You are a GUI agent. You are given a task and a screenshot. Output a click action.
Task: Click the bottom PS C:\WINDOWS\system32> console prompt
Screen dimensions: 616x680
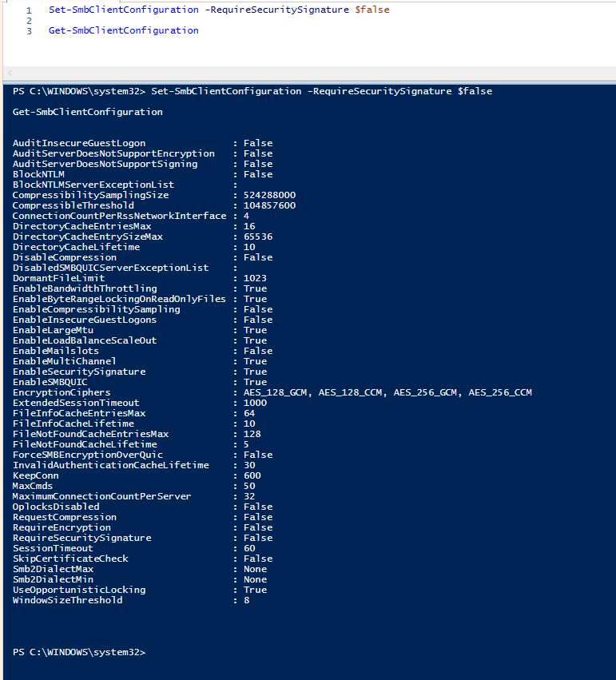click(x=79, y=653)
